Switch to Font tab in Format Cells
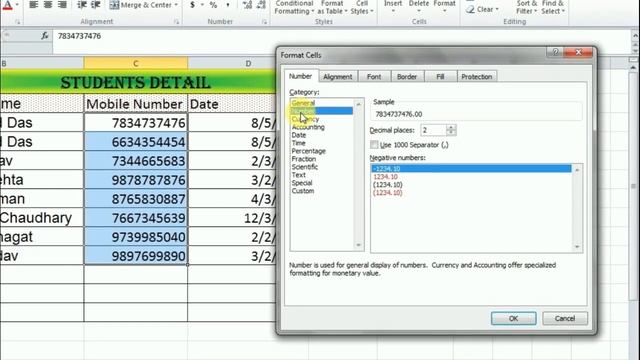Image resolution: width=640 pixels, height=360 pixels. click(x=374, y=77)
